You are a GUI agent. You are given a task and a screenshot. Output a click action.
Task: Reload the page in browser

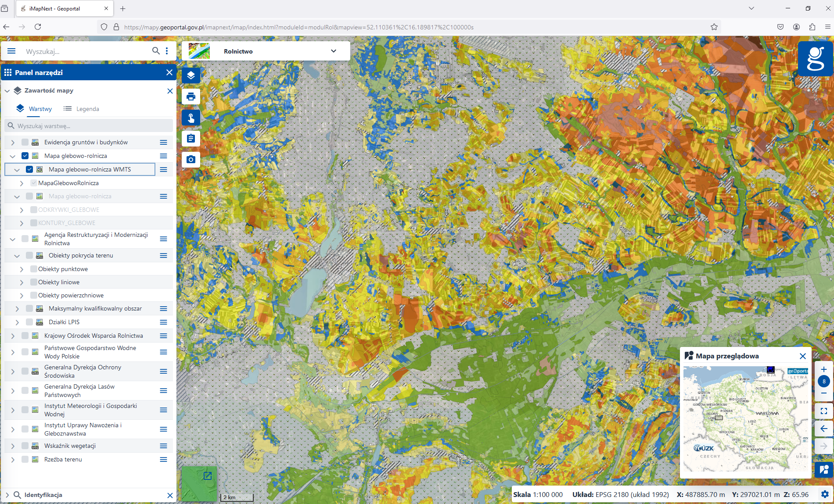coord(38,27)
